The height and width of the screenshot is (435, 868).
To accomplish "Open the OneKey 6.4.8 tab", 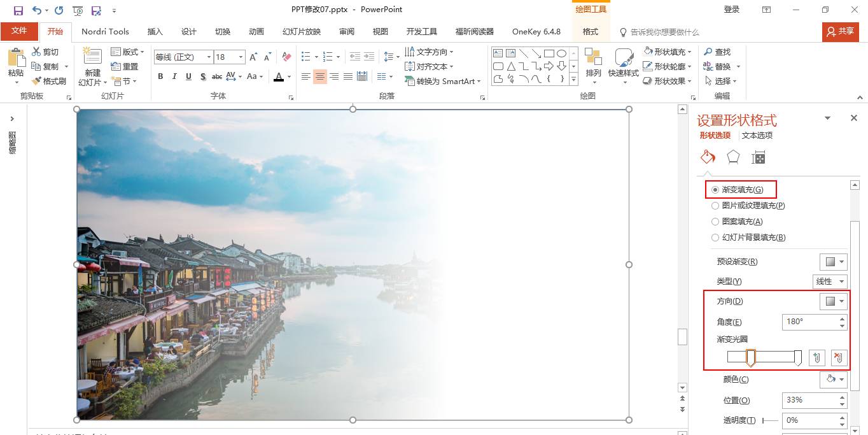I will pyautogui.click(x=536, y=31).
